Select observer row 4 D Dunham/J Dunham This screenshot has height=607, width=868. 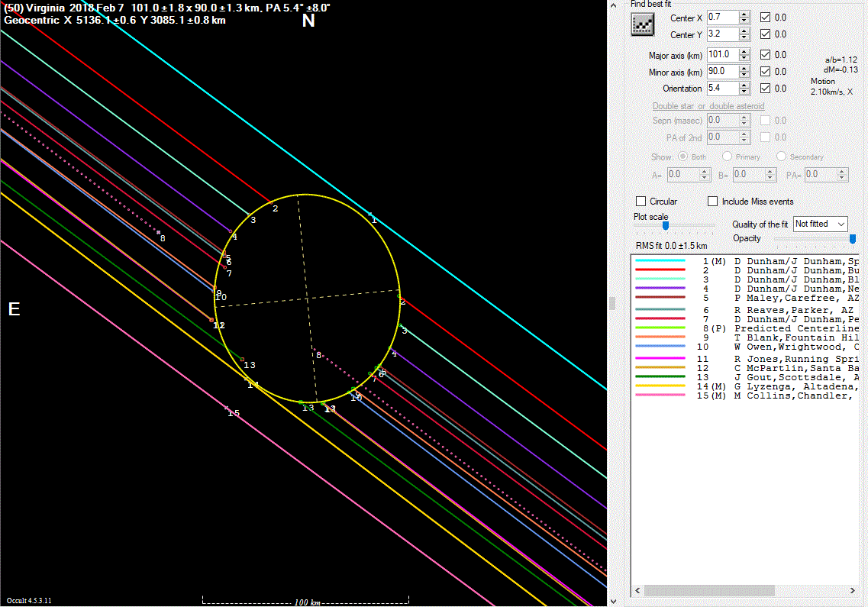pyautogui.click(x=746, y=289)
